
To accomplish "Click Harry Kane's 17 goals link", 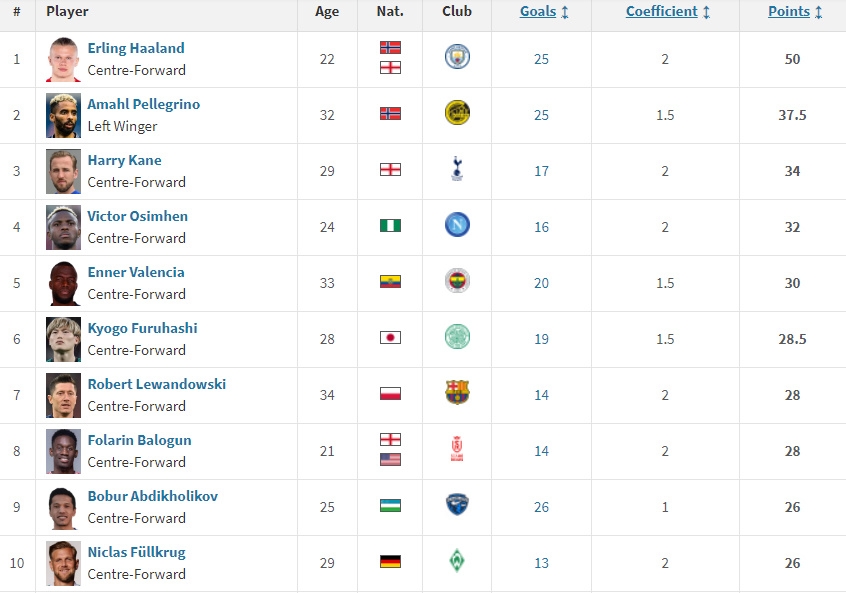I will 541,172.
